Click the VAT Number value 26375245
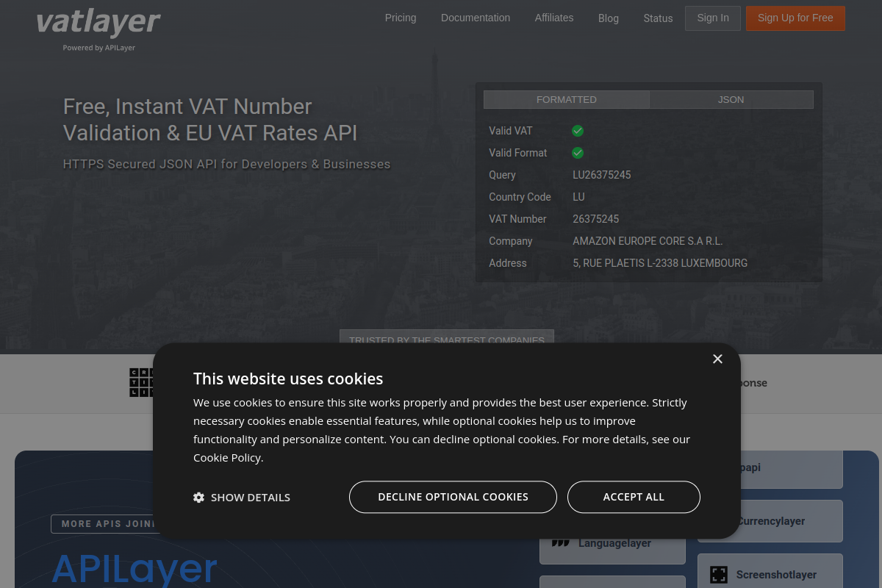The image size is (882, 588). (x=596, y=219)
